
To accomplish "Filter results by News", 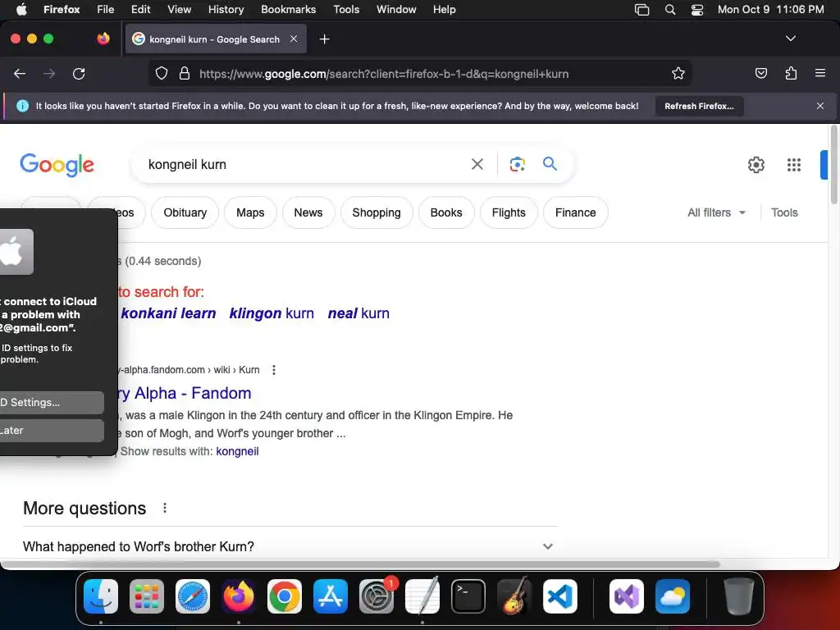I will [x=308, y=212].
